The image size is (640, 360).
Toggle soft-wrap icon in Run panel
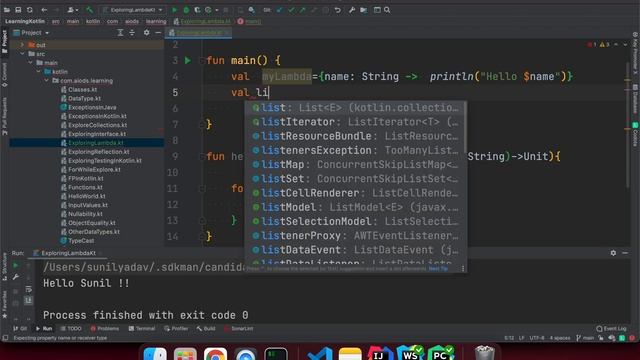coord(29,289)
